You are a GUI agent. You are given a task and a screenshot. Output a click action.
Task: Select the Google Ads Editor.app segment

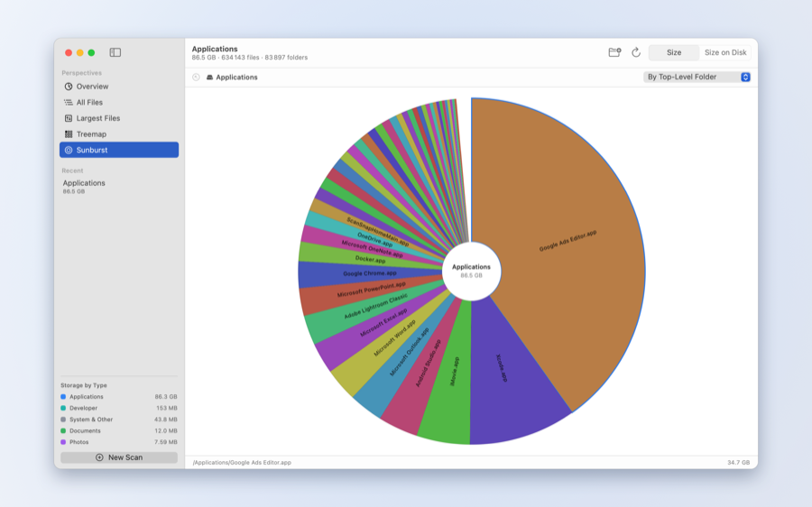click(x=567, y=241)
